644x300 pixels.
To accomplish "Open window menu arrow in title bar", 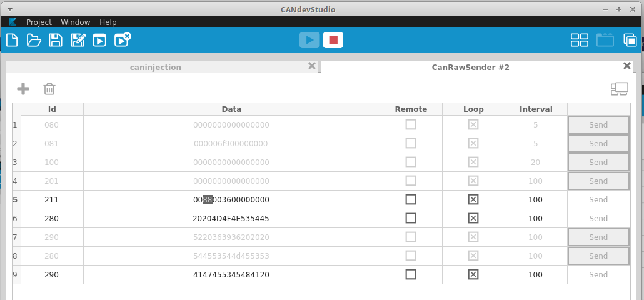I will click(x=10, y=9).
